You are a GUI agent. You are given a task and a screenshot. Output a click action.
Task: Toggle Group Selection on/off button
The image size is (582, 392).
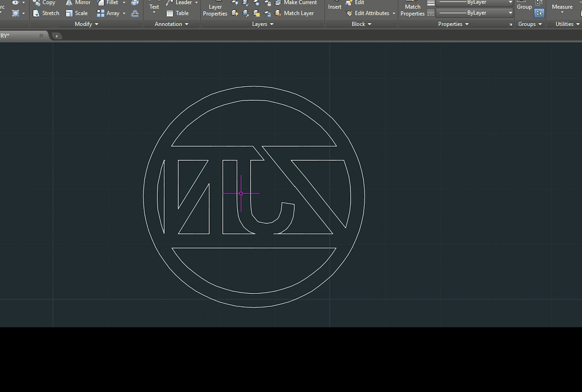pos(539,13)
